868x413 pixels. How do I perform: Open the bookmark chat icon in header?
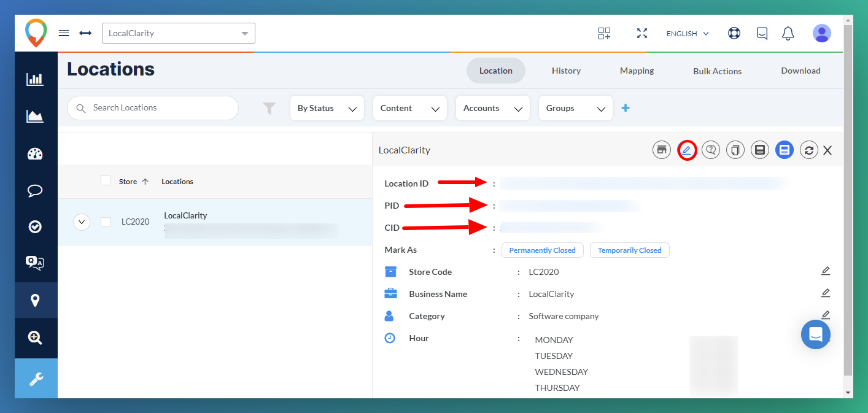tap(762, 33)
